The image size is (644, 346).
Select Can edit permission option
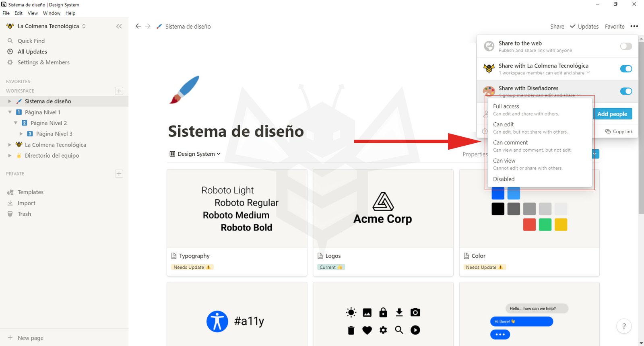pyautogui.click(x=539, y=128)
